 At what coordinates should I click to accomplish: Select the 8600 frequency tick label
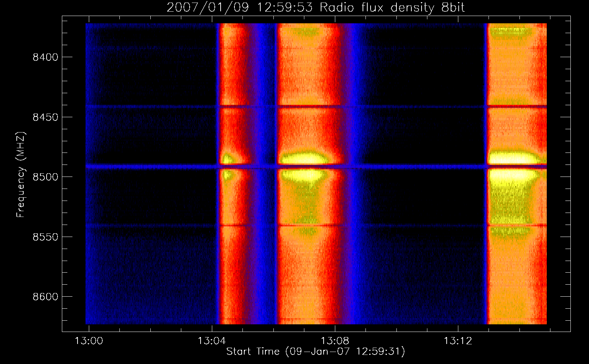coord(46,297)
